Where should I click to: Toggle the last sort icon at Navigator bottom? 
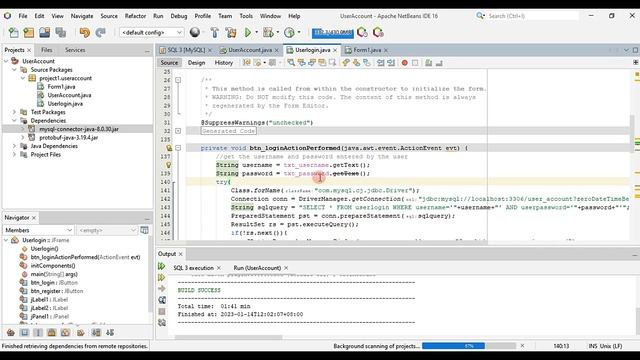tap(110, 333)
